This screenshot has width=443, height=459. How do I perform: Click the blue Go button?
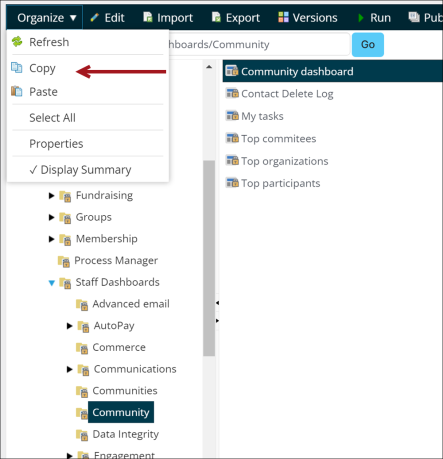point(368,44)
